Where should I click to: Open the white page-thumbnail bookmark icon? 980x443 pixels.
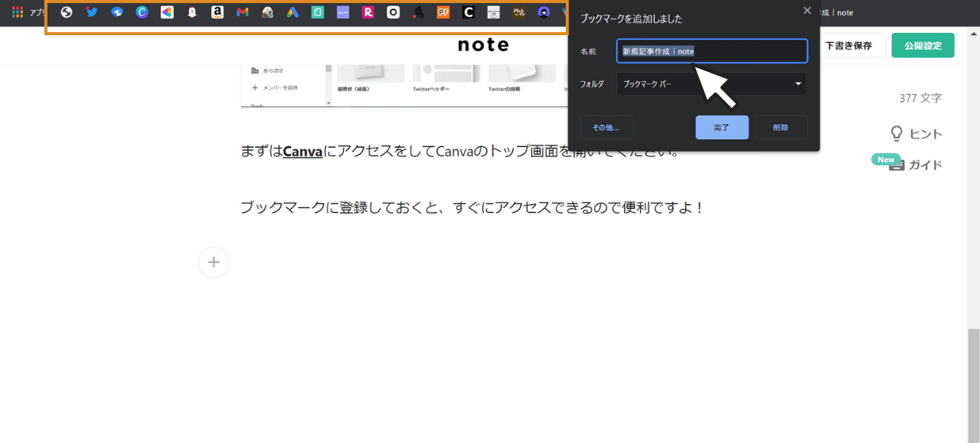coord(494,12)
